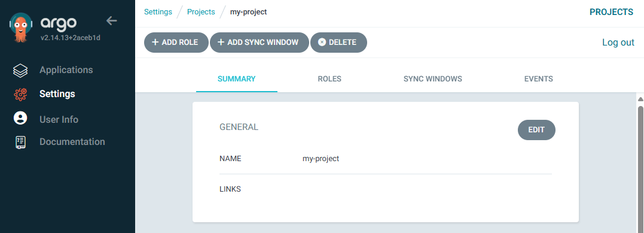Screen dimensions: 644x233
Task: Switch to the Roles tab
Action: tap(329, 79)
